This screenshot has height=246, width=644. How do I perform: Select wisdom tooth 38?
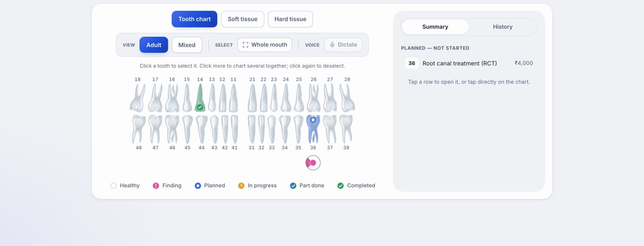346,129
